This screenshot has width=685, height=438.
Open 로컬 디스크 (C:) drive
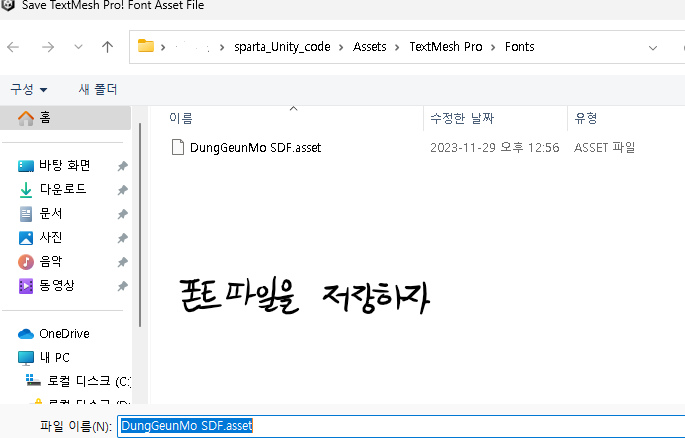(x=89, y=381)
